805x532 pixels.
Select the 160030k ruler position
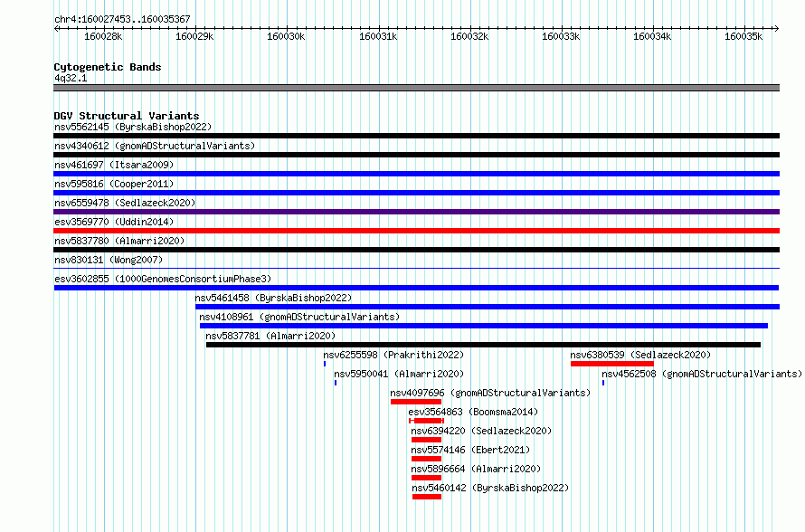click(x=286, y=36)
